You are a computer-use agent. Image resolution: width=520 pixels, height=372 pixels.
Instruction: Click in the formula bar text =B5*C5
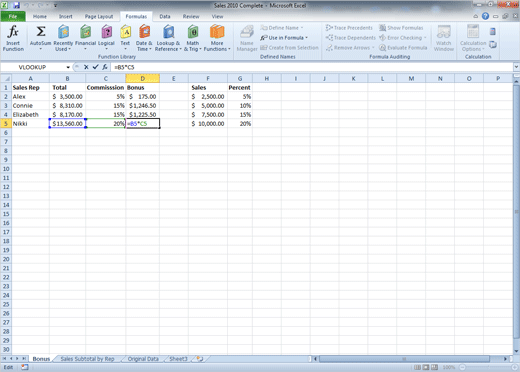pos(124,67)
